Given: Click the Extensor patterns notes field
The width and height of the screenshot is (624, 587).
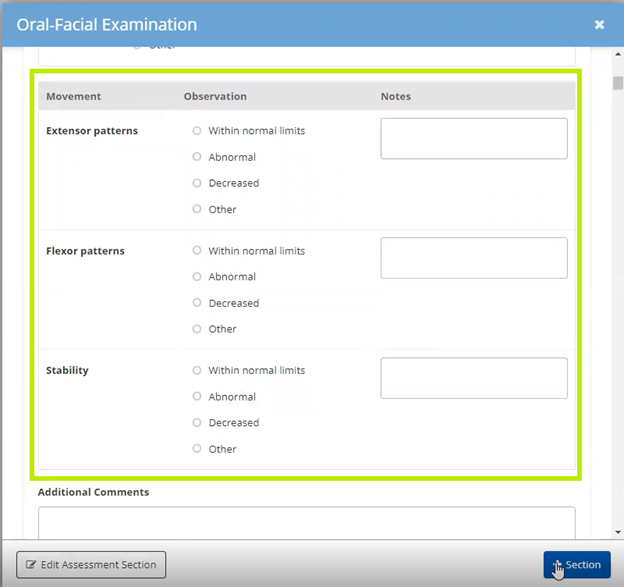Looking at the screenshot, I should coord(474,138).
